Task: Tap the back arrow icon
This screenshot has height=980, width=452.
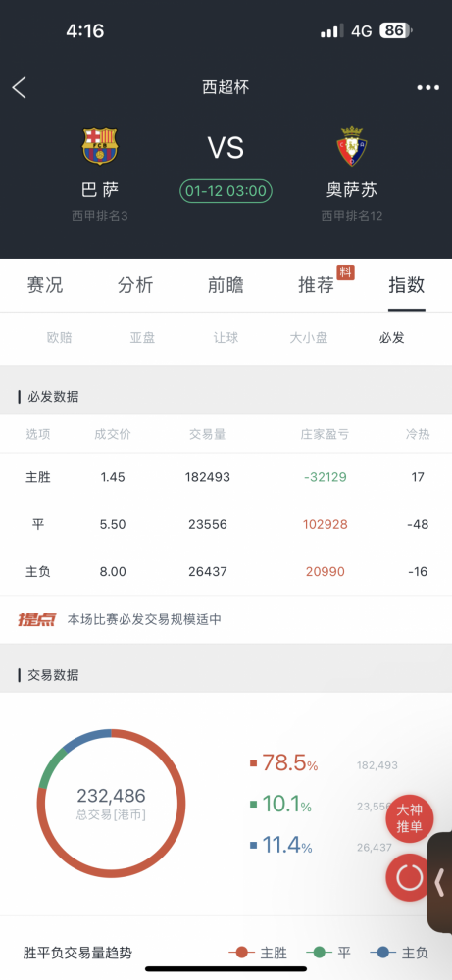Action: [x=20, y=87]
